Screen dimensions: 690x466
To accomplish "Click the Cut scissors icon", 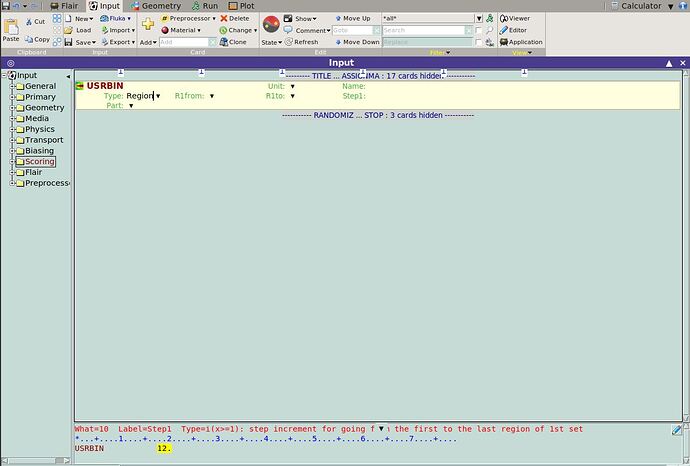I will (x=29, y=22).
